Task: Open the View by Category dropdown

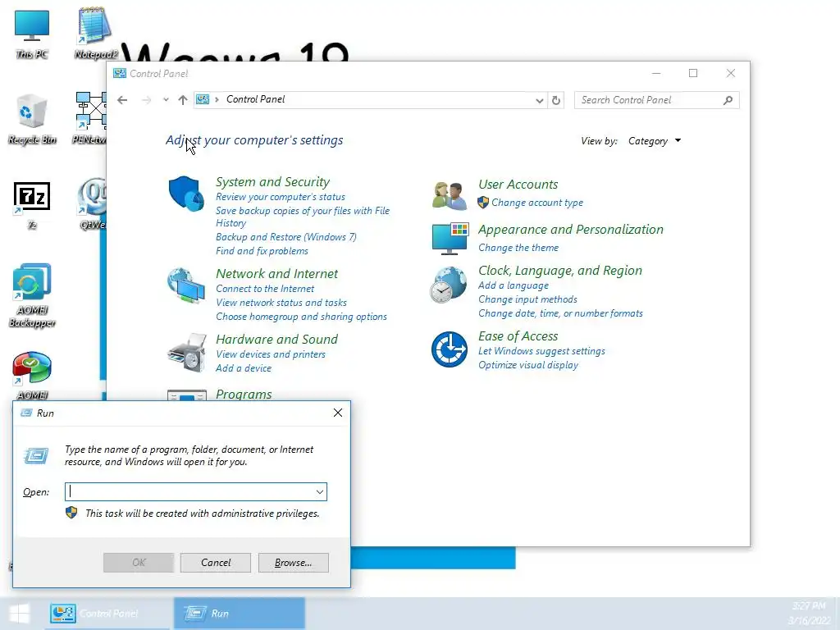Action: tap(655, 141)
